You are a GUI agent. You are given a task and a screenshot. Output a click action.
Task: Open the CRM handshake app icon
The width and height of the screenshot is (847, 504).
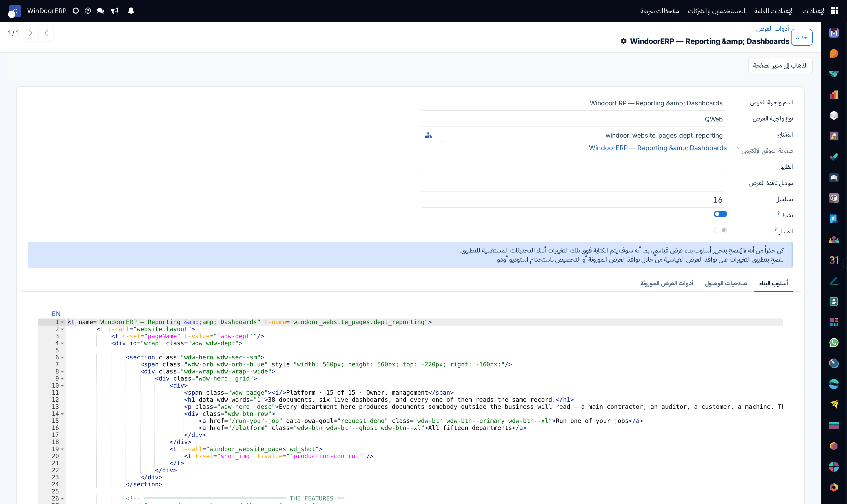pyautogui.click(x=834, y=74)
